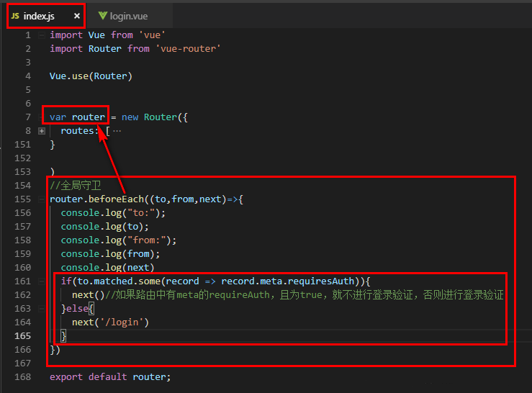Image resolution: width=532 pixels, height=393 pixels.
Task: Close the index.js tab
Action: (x=77, y=16)
